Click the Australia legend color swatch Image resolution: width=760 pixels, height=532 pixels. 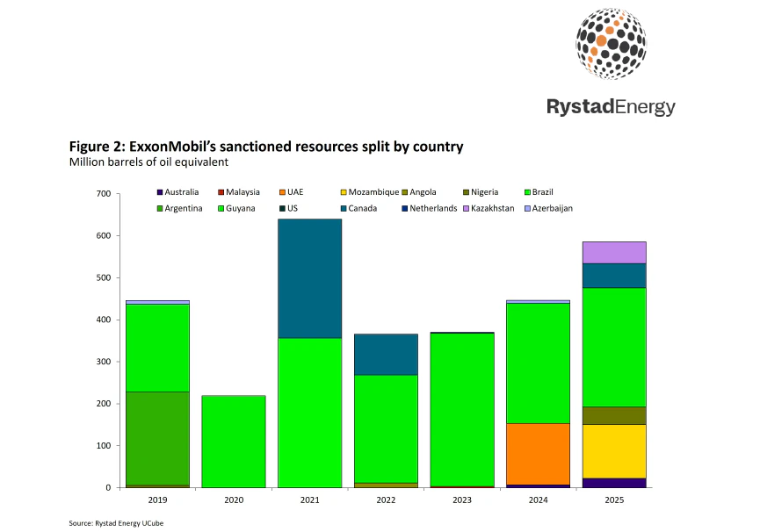160,192
